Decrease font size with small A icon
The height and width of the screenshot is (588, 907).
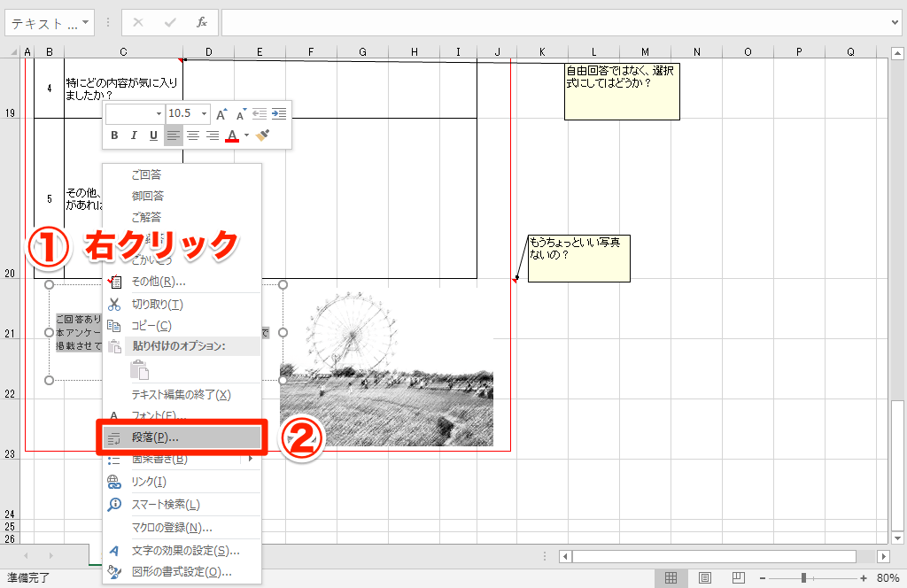241,114
